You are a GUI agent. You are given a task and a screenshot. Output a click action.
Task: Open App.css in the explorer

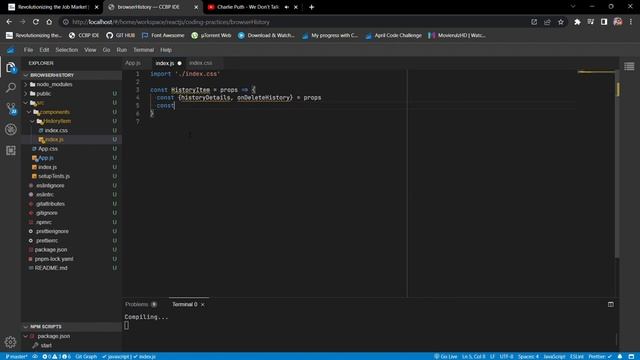71,149
